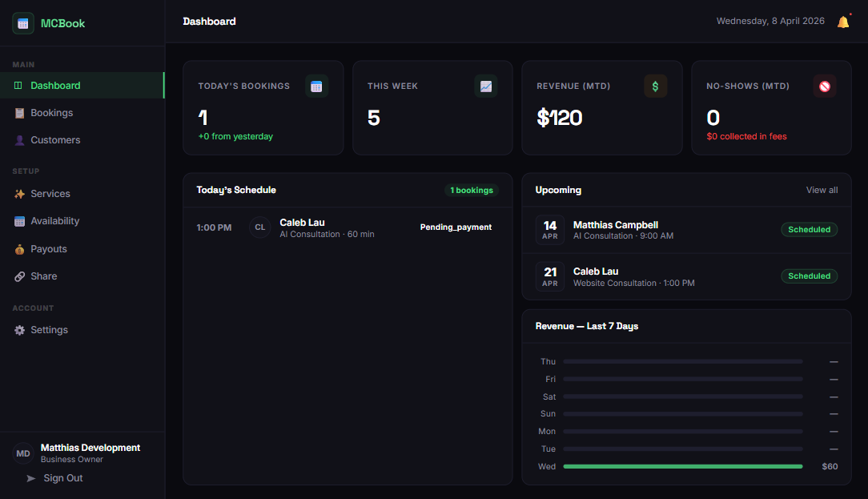The height and width of the screenshot is (499, 868).
Task: Click the calendar icon on Today's Bookings card
Action: [317, 86]
